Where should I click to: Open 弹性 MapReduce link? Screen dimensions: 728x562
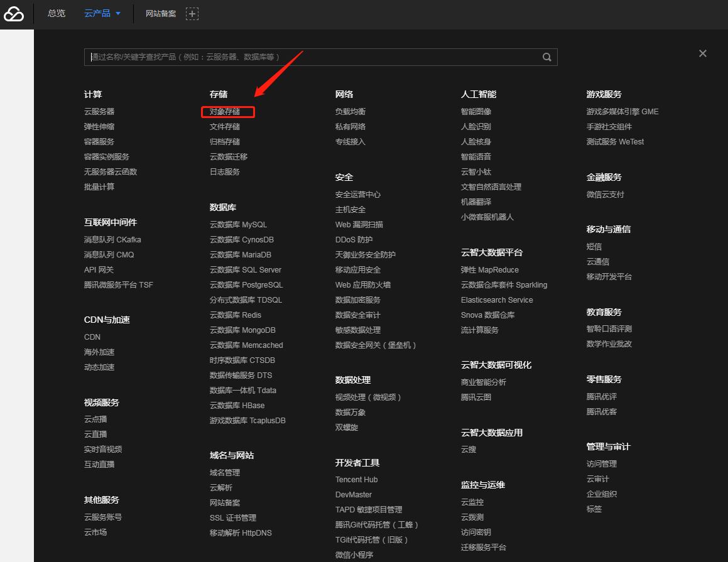pos(490,269)
